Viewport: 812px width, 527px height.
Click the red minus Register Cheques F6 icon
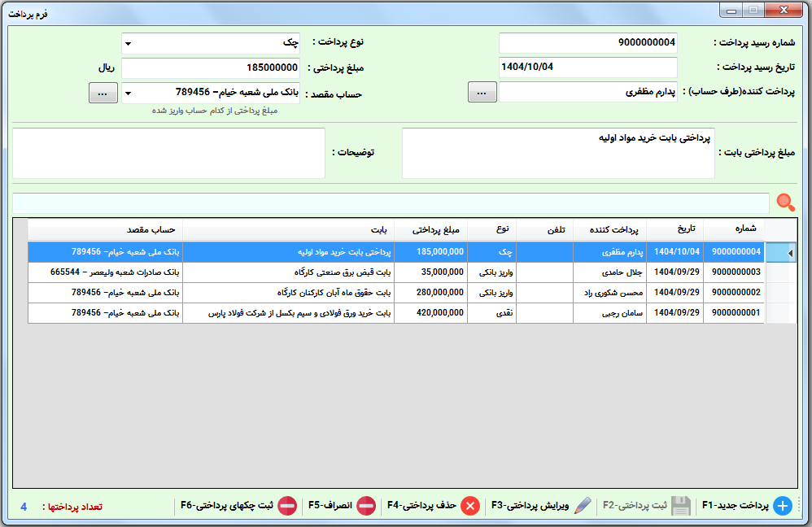287,506
